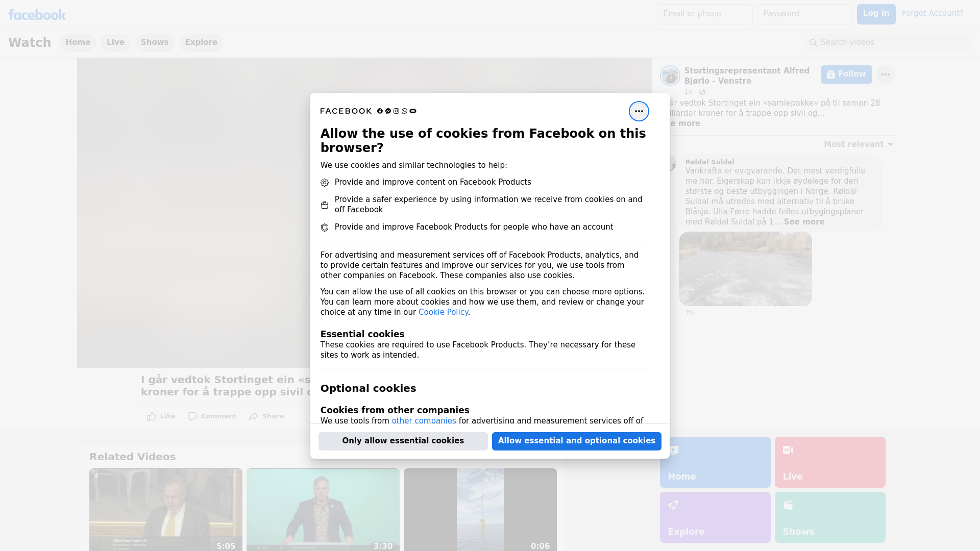Click the Share arrow icon
The image size is (980, 551).
click(x=254, y=416)
